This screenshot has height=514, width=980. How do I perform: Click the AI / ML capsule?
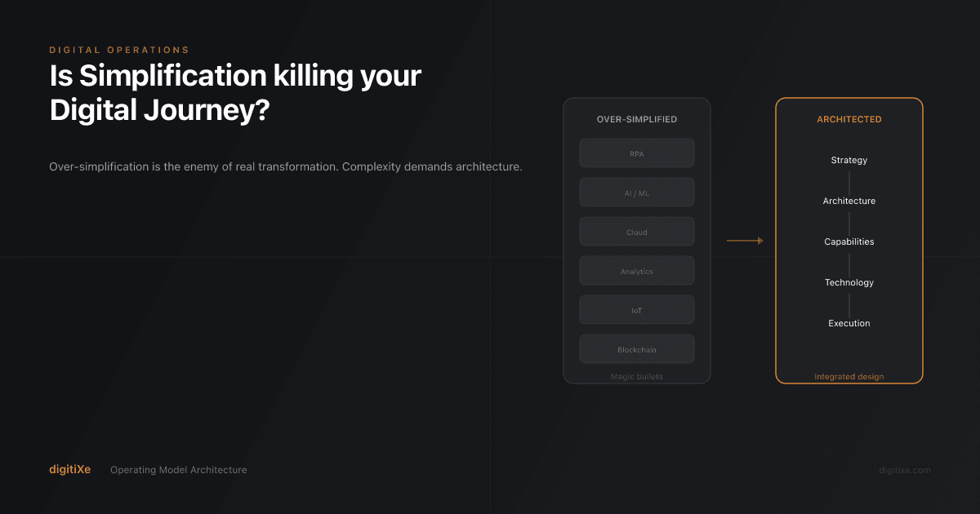[x=636, y=192]
